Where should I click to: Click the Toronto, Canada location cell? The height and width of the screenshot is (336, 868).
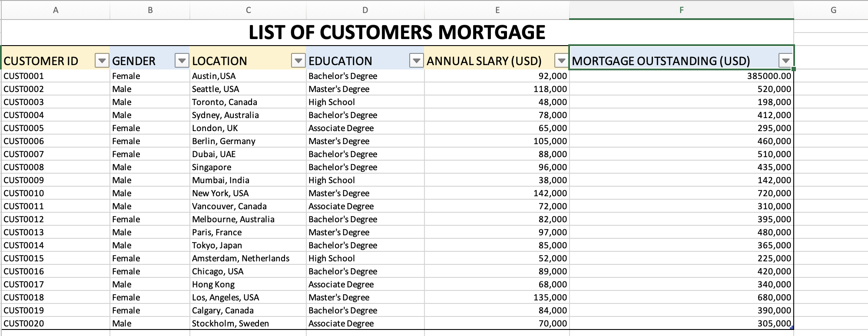click(x=225, y=102)
